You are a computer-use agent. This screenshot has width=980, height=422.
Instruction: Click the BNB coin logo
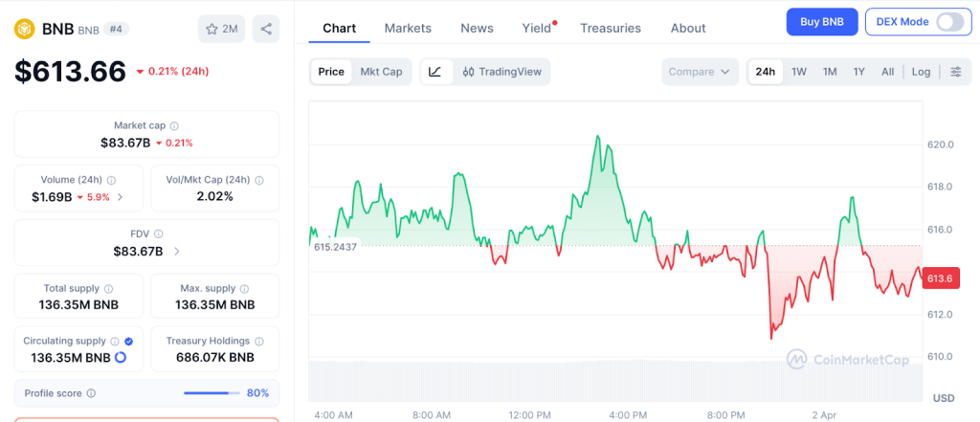pos(23,29)
